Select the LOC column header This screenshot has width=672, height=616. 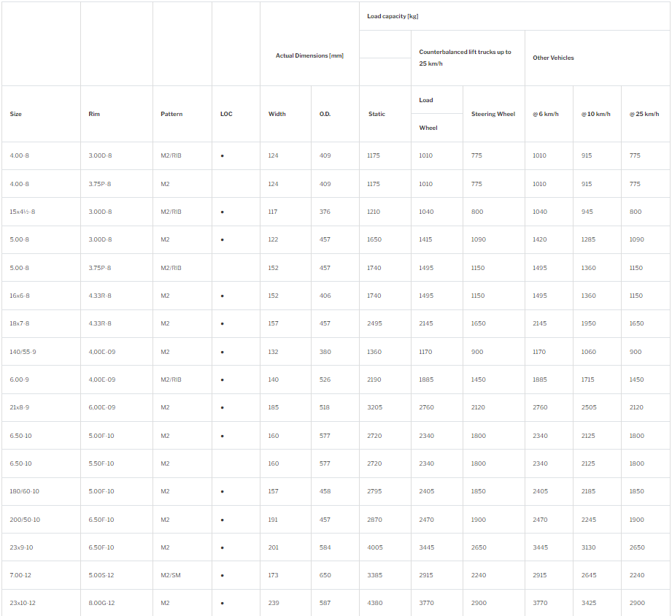pos(226,114)
